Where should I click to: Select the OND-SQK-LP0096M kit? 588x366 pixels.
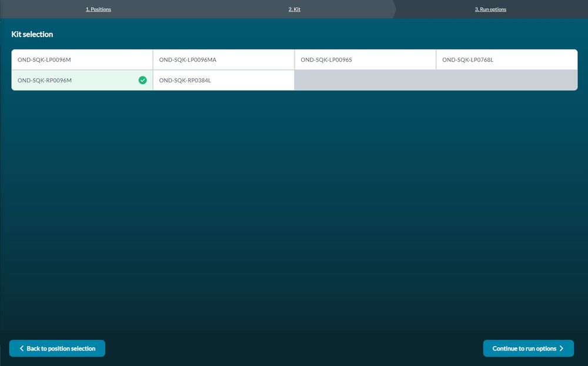(x=82, y=59)
